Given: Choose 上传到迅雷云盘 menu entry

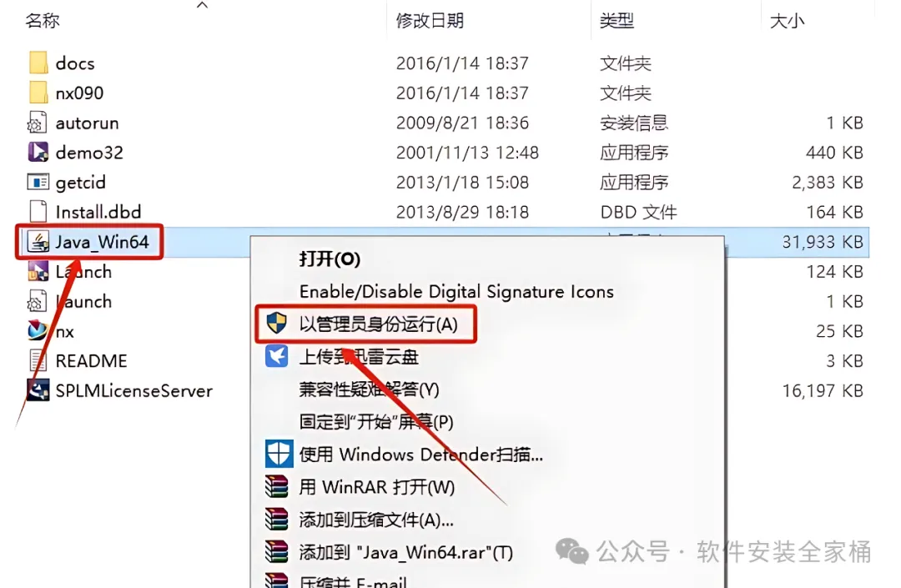Looking at the screenshot, I should (359, 357).
